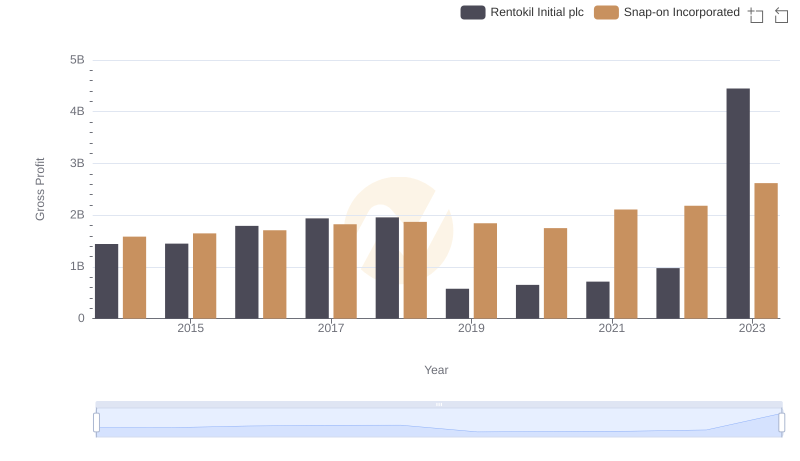This screenshot has height=461, width=800.
Task: Click the 5B y-axis label
Action: [x=77, y=60]
